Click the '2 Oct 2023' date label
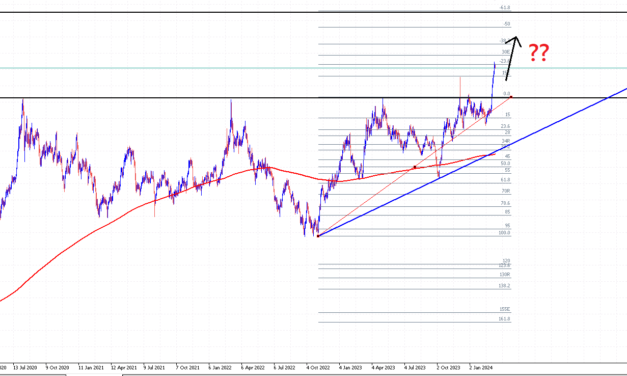The image size is (627, 376). (448, 367)
